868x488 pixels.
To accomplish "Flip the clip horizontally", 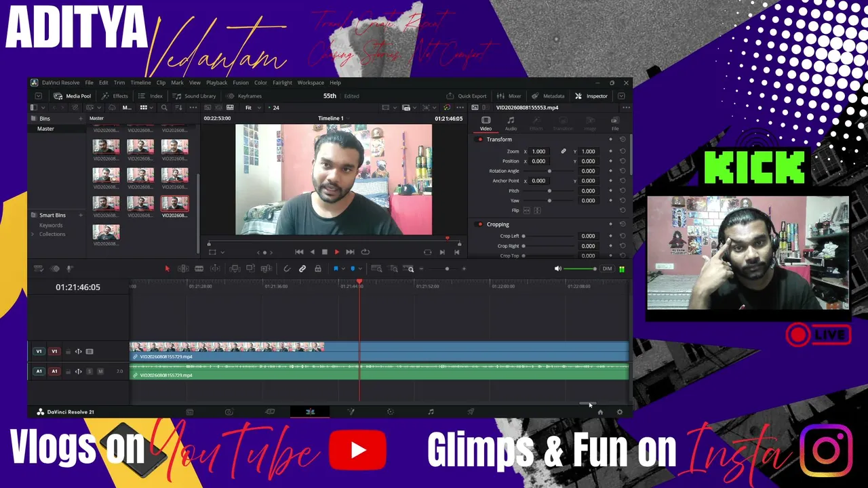I will coord(526,211).
